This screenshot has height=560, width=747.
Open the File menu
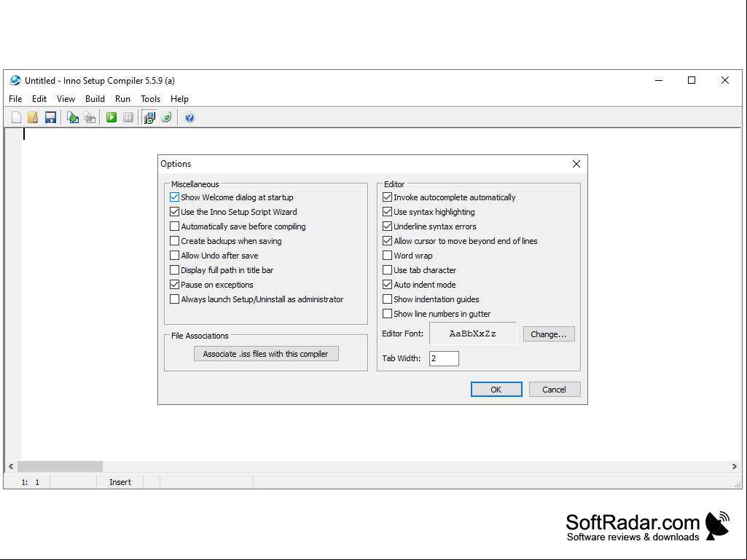pos(15,99)
